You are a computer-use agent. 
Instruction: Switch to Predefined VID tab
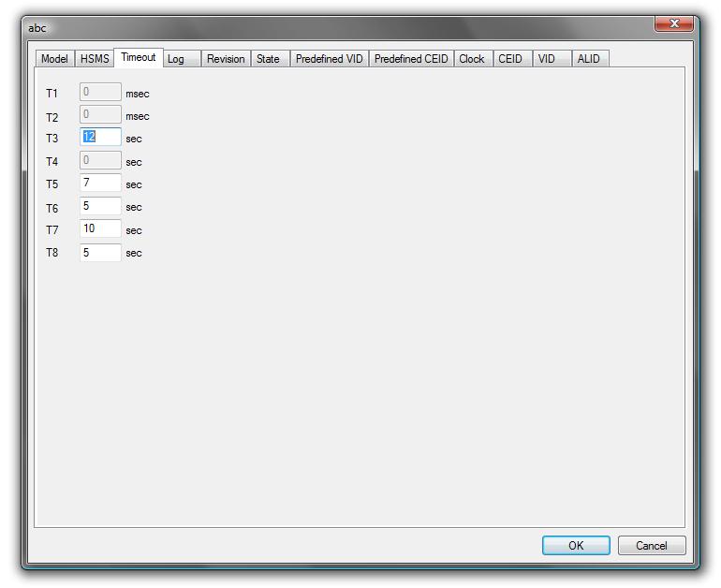(x=329, y=59)
